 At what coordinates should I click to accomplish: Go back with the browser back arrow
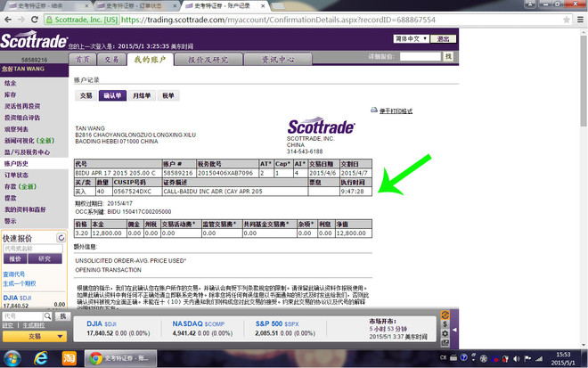[x=8, y=20]
